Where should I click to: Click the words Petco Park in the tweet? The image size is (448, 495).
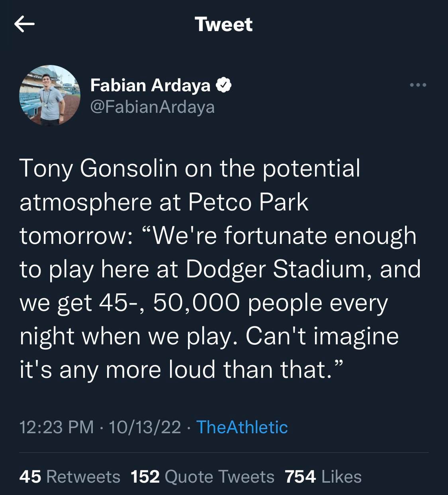click(248, 202)
